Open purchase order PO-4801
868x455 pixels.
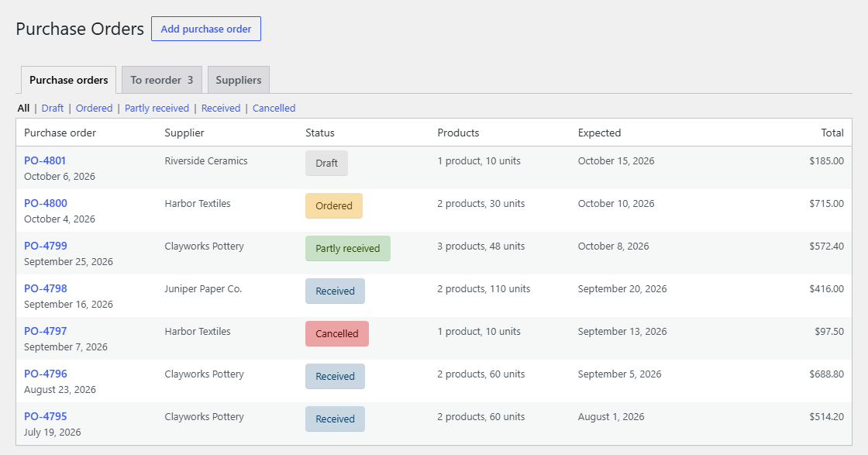(x=45, y=160)
